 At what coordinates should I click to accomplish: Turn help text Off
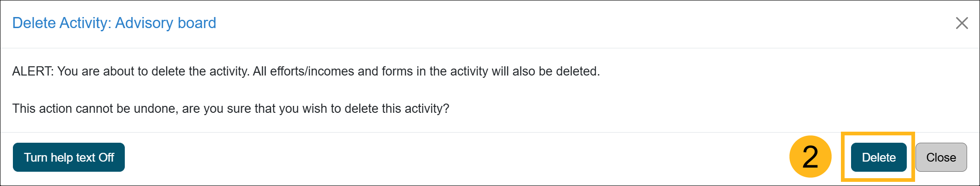(x=69, y=157)
